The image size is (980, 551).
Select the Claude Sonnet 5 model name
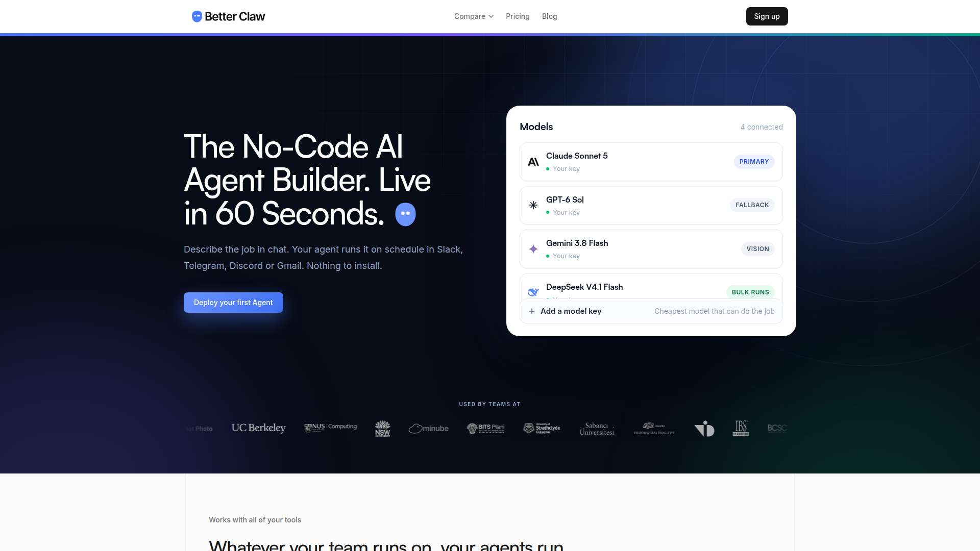tap(577, 156)
